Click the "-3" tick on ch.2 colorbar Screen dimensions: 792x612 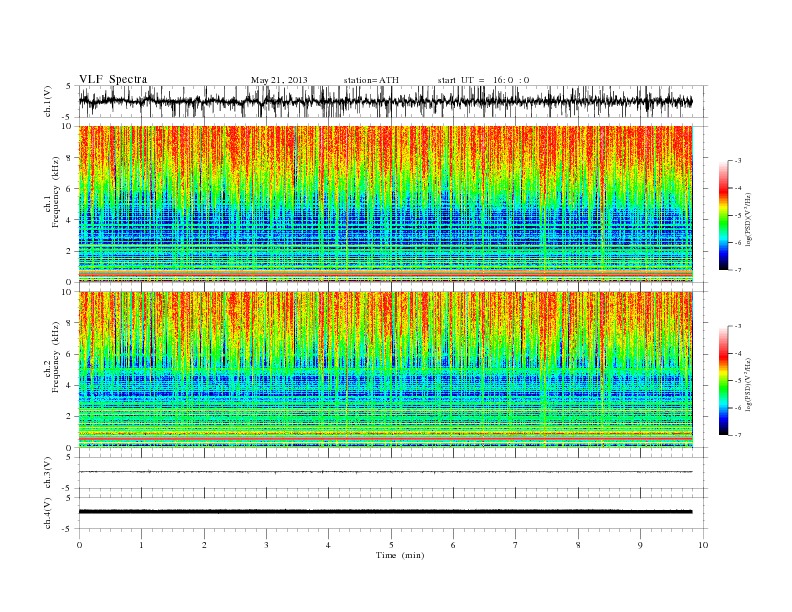(738, 326)
